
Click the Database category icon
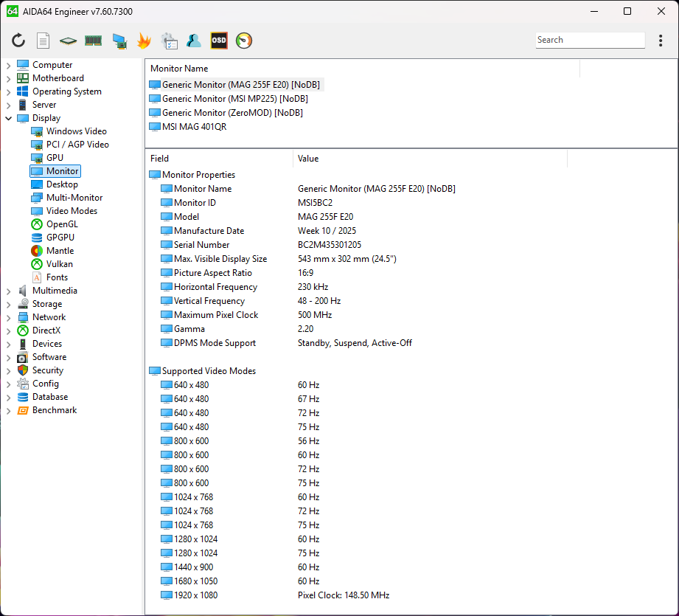(x=23, y=397)
